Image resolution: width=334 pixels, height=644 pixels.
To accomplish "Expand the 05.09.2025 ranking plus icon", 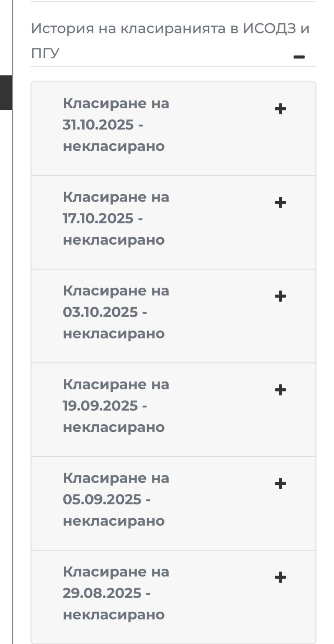I will 280,484.
